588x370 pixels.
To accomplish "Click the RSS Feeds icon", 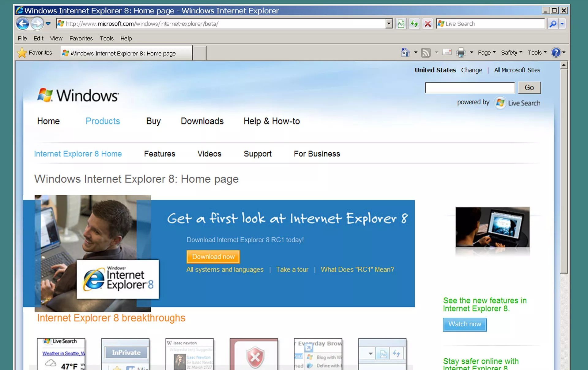I will pos(426,53).
